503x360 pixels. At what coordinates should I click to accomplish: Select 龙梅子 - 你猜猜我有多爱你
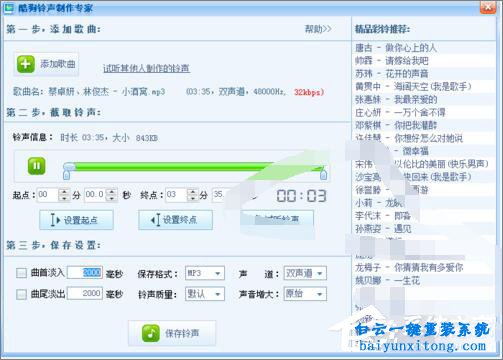tap(409, 267)
